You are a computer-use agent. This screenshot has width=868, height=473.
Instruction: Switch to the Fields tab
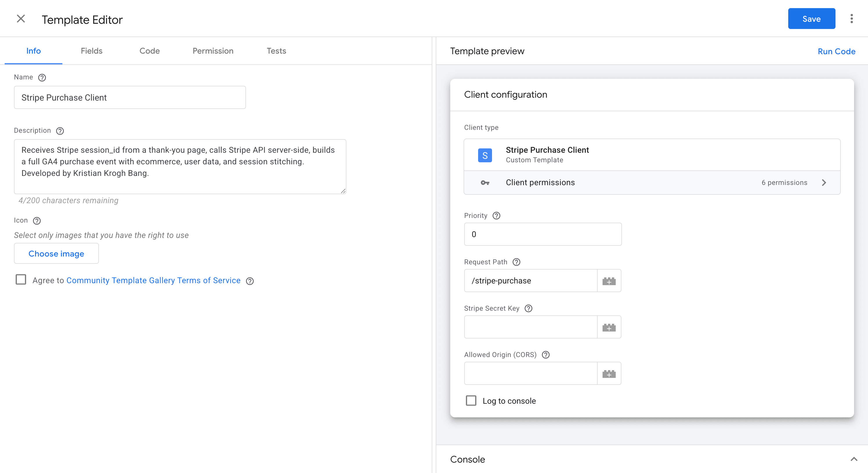pyautogui.click(x=91, y=51)
